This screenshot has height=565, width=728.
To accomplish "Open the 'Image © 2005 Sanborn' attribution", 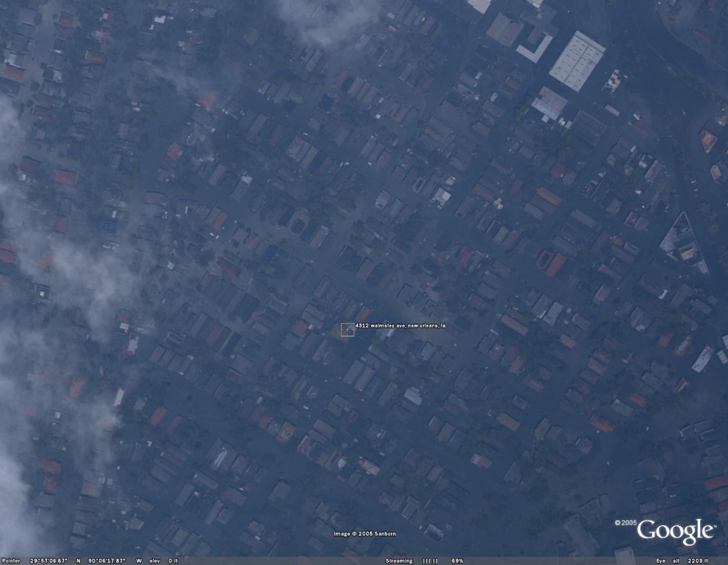I will pos(365,533).
